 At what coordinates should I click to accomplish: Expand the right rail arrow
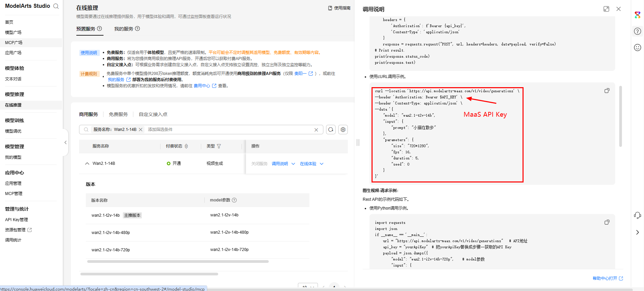click(x=638, y=232)
